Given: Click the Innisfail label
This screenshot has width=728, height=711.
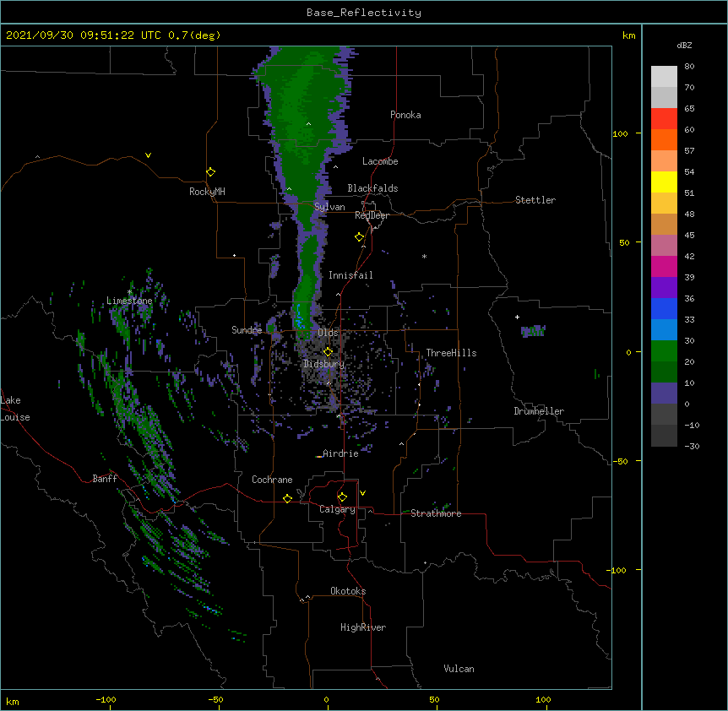Looking at the screenshot, I should [x=350, y=275].
